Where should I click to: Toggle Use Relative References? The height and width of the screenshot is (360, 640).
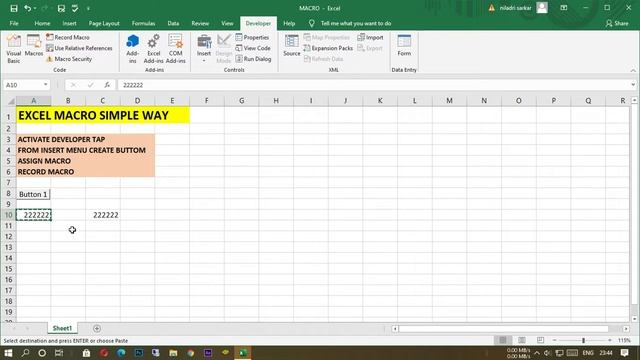click(79, 48)
